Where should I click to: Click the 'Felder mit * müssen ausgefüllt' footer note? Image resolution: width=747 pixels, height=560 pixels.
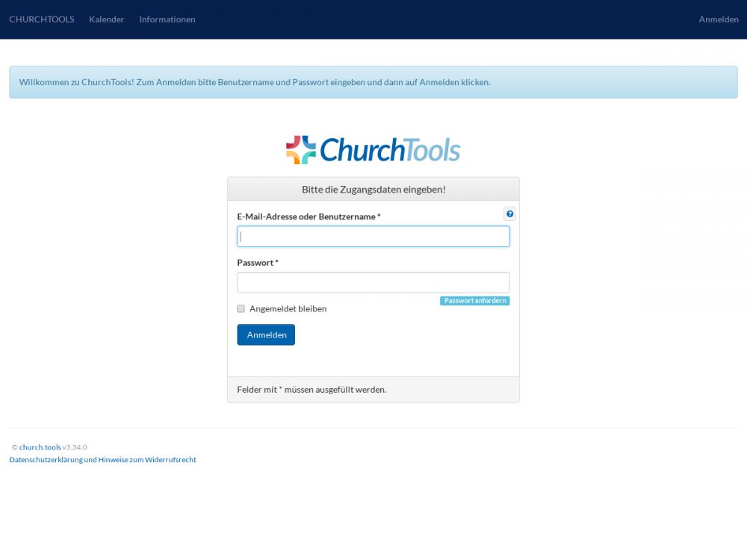point(311,390)
